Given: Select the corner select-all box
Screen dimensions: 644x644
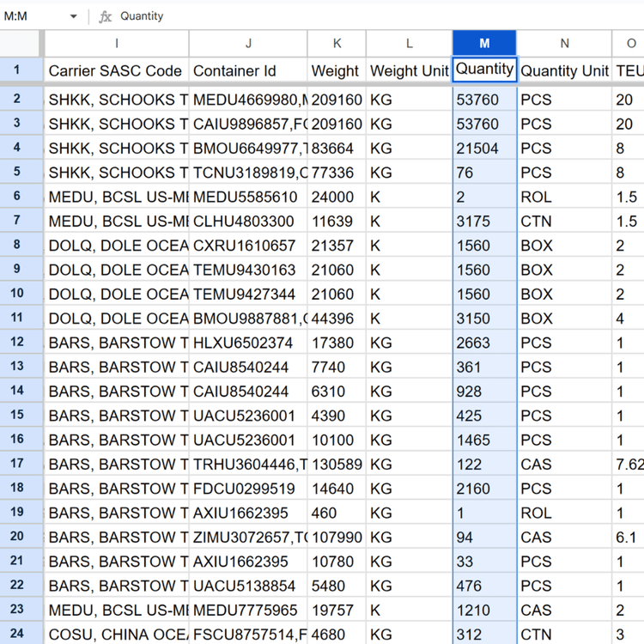Looking at the screenshot, I should (x=21, y=43).
